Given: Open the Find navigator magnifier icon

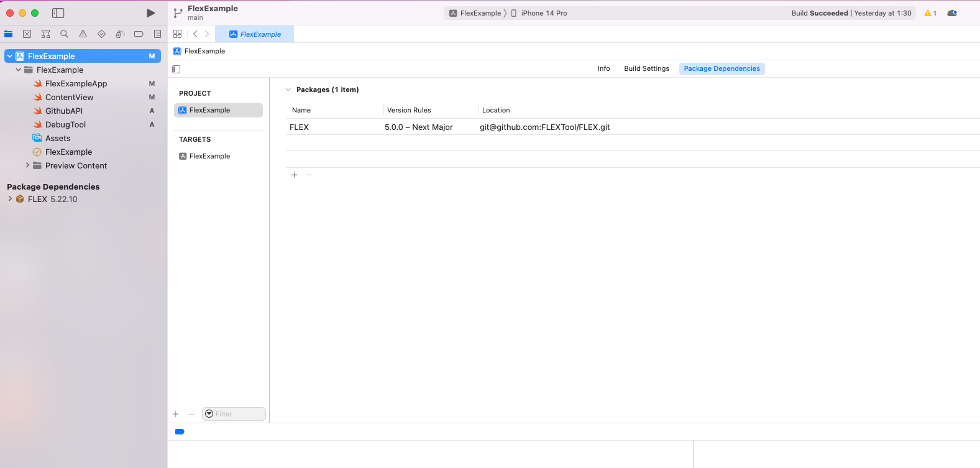Looking at the screenshot, I should tap(64, 34).
